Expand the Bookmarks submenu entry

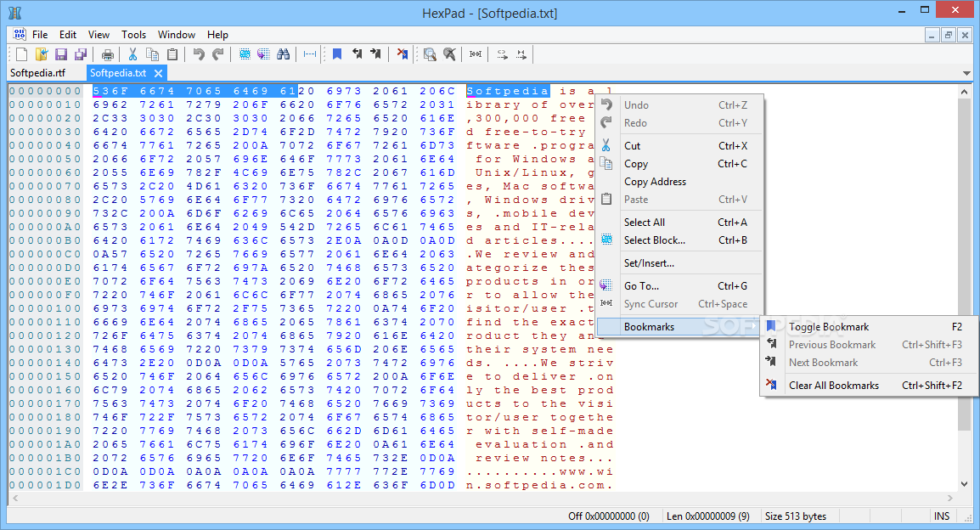(680, 327)
